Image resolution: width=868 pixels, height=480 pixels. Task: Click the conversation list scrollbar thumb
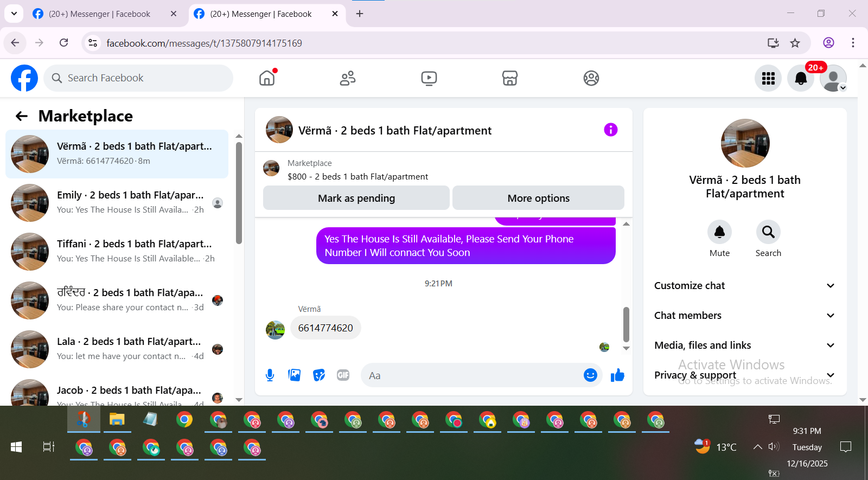239,193
